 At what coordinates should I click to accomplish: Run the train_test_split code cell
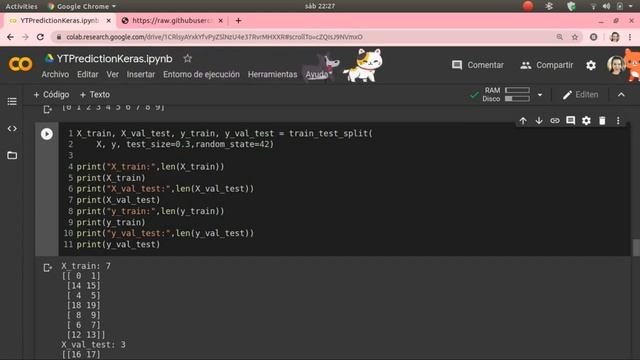click(x=47, y=134)
